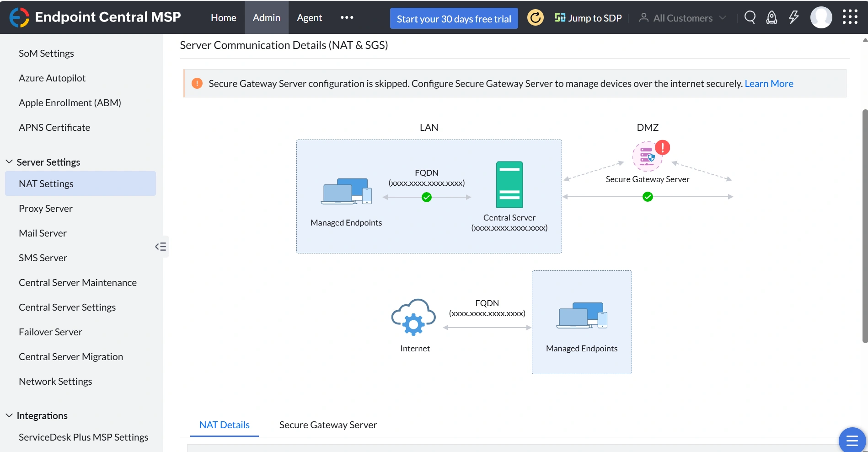Open Apple Enrollment (ABM)
This screenshot has width=868, height=452.
(70, 103)
